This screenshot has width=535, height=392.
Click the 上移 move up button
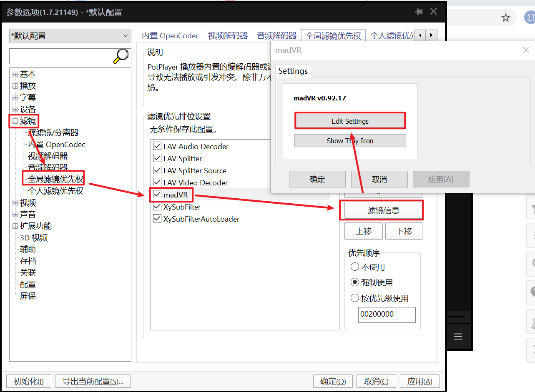tap(364, 231)
